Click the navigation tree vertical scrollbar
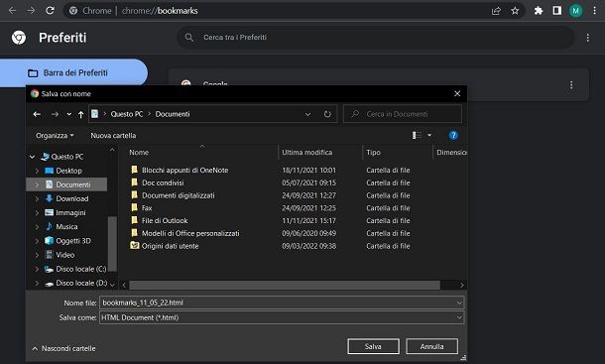 [x=112, y=243]
